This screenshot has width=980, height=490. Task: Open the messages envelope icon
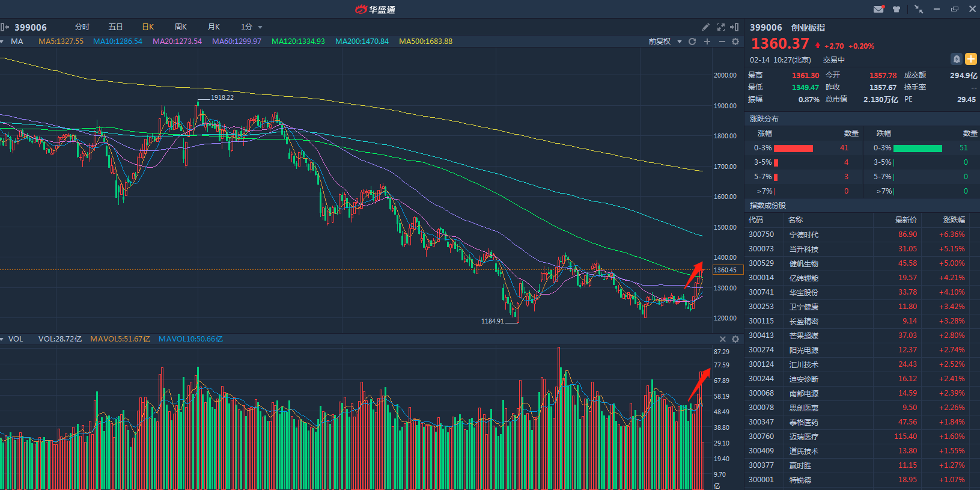878,9
